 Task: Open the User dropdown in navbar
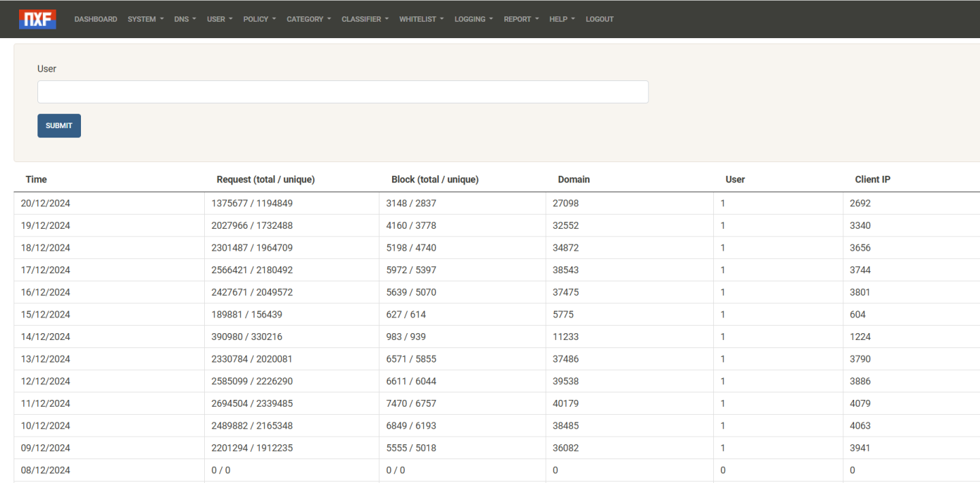(x=219, y=19)
